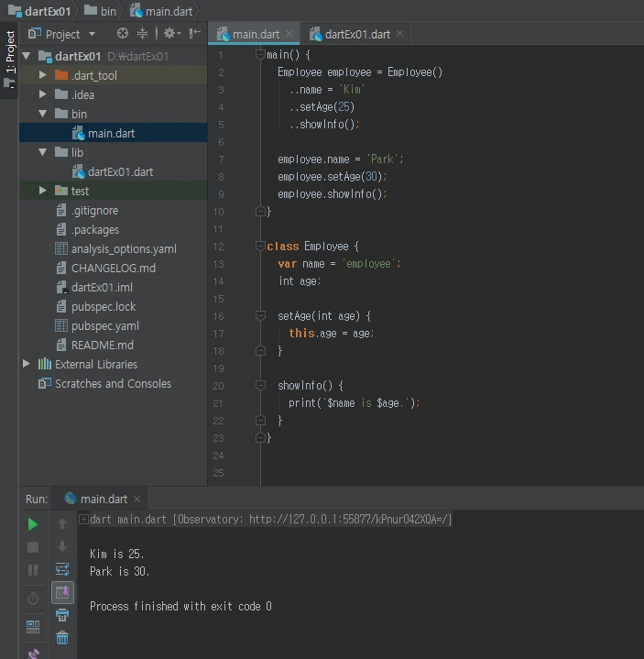Click the Locate/Scroll from source target icon
This screenshot has height=659, width=644.
click(x=122, y=33)
